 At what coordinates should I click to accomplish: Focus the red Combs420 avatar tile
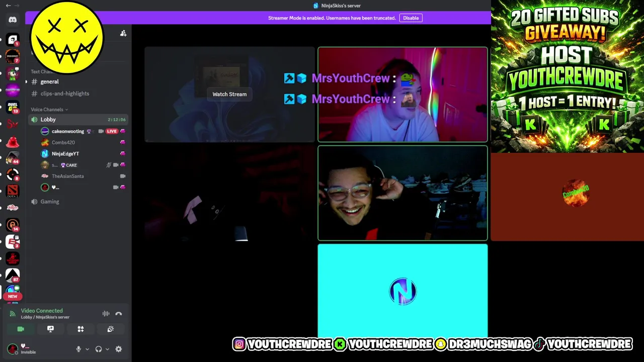568,197
